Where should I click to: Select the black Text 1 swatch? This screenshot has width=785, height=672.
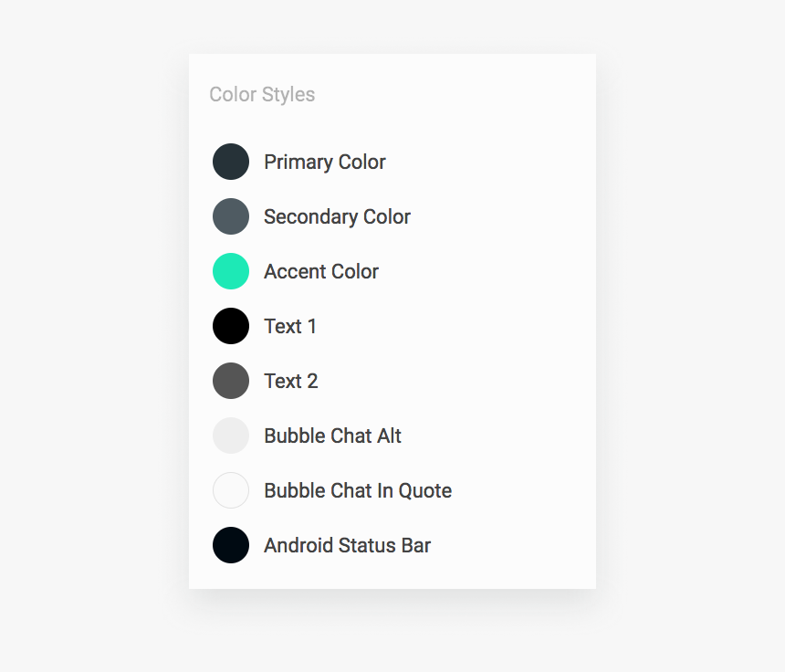[231, 326]
